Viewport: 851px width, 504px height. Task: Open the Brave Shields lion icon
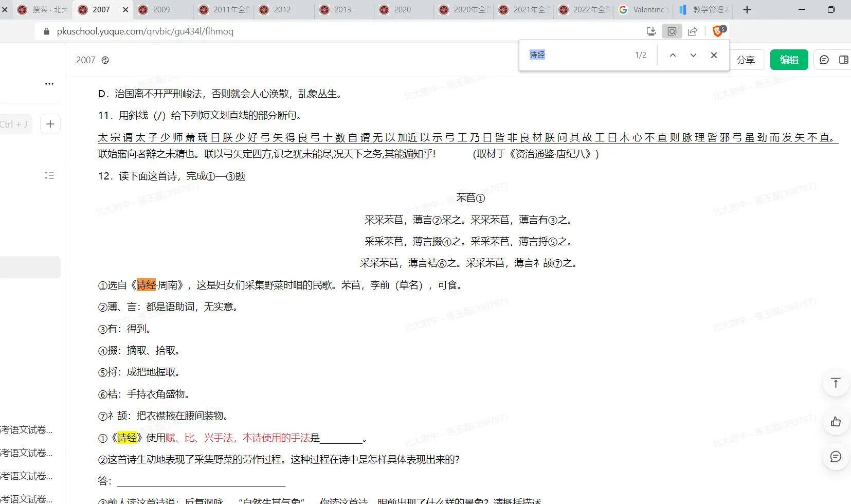[x=717, y=31]
